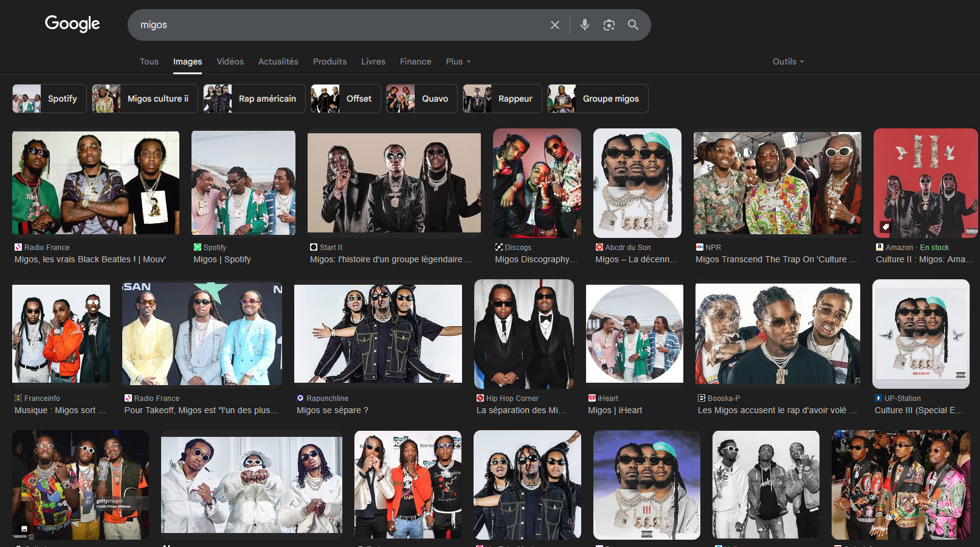
Task: Filter results by the Offset chip
Action: point(346,99)
